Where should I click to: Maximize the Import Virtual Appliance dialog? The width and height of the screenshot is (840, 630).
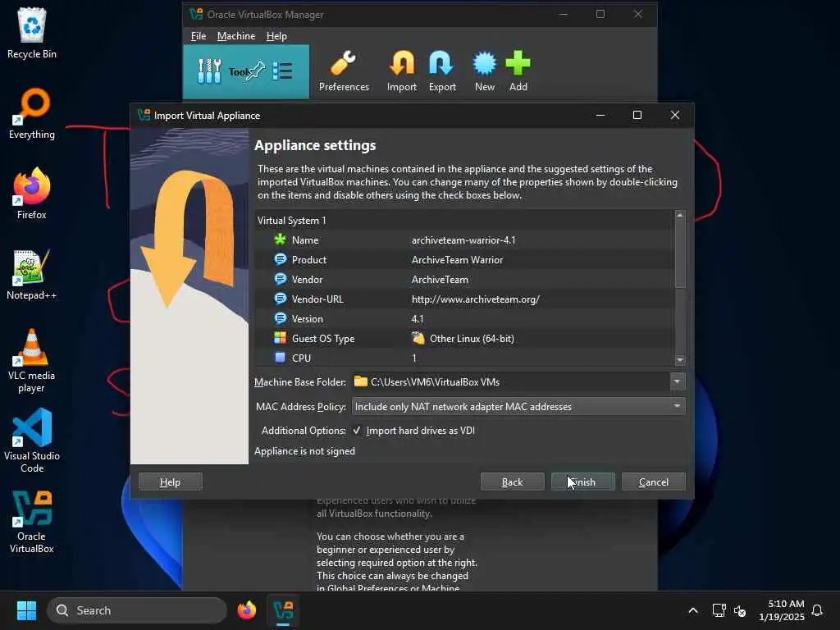click(637, 115)
